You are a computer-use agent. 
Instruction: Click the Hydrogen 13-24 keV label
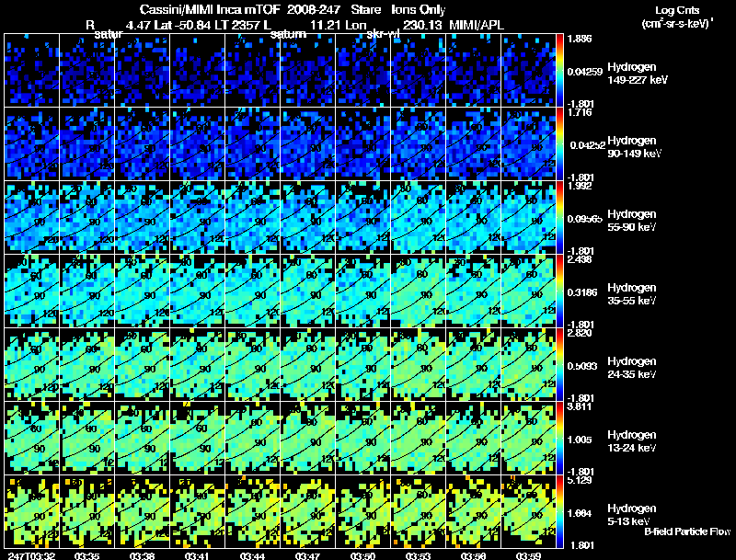point(632,441)
